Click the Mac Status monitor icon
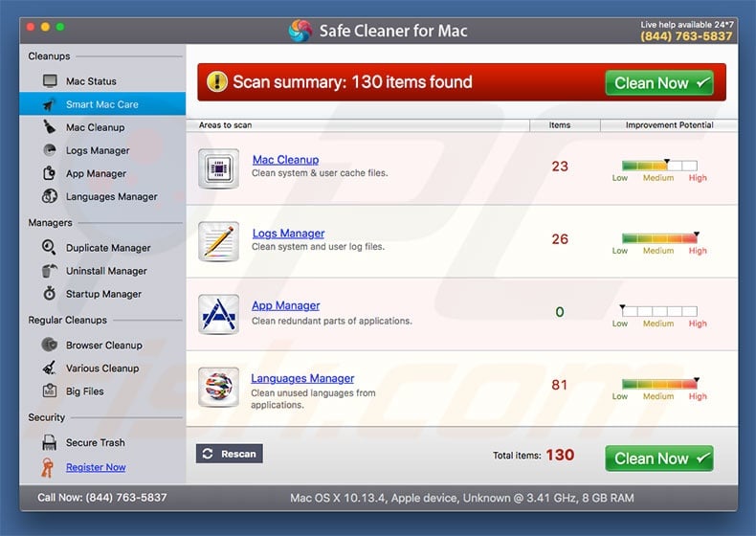This screenshot has width=756, height=536. click(50, 80)
